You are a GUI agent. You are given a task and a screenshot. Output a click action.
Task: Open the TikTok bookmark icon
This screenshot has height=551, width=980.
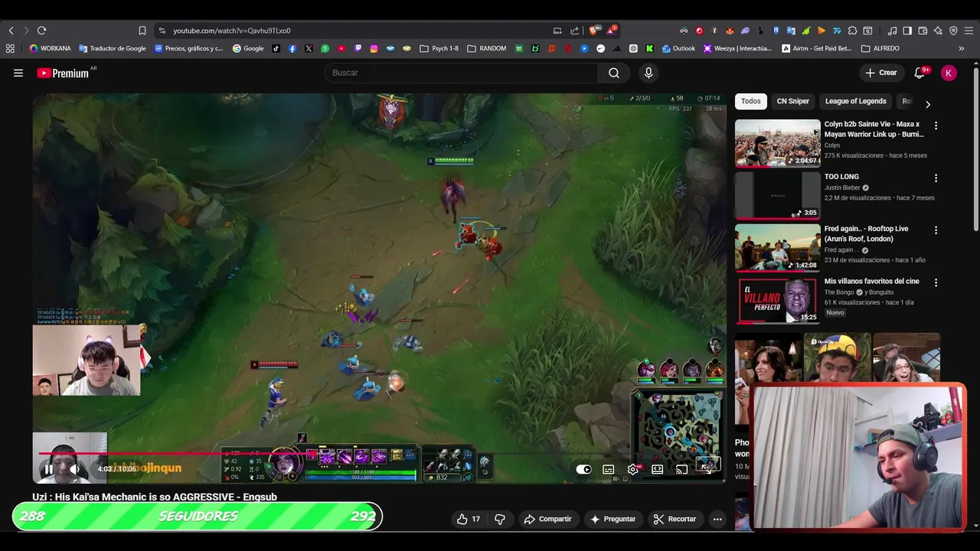coord(276,48)
